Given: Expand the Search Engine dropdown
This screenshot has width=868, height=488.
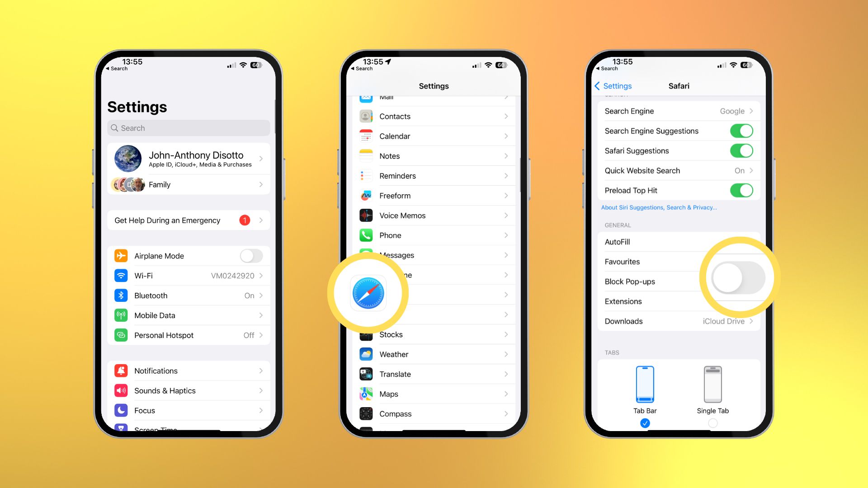Looking at the screenshot, I should (677, 110).
